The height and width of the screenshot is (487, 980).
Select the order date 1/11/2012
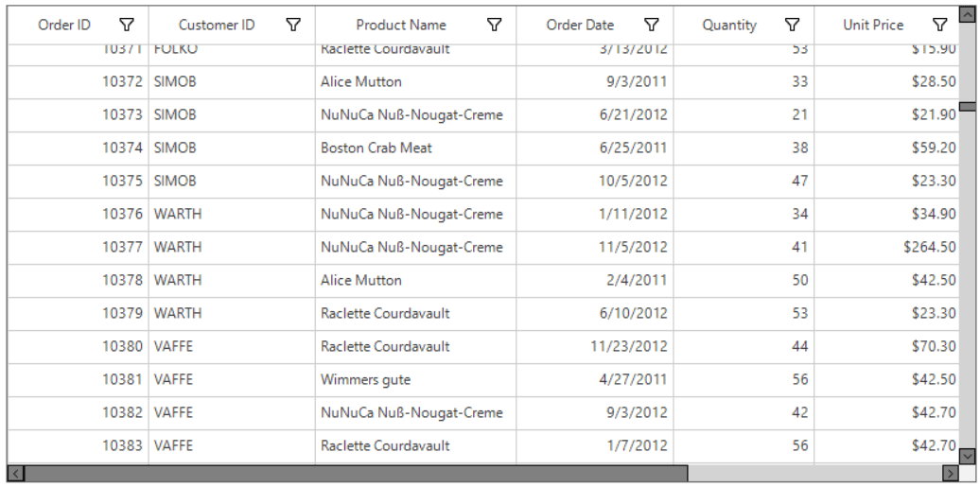pyautogui.click(x=595, y=215)
